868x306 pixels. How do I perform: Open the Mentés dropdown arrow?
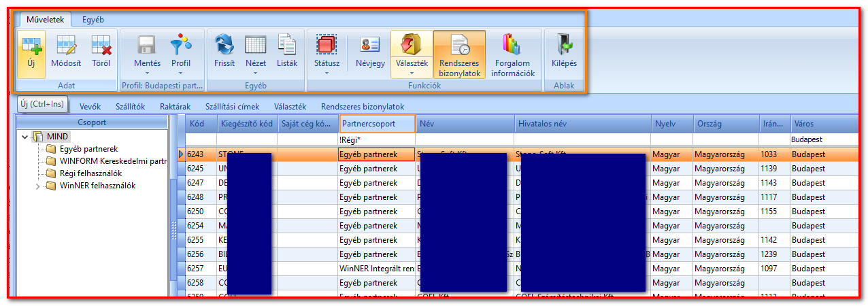(x=147, y=71)
